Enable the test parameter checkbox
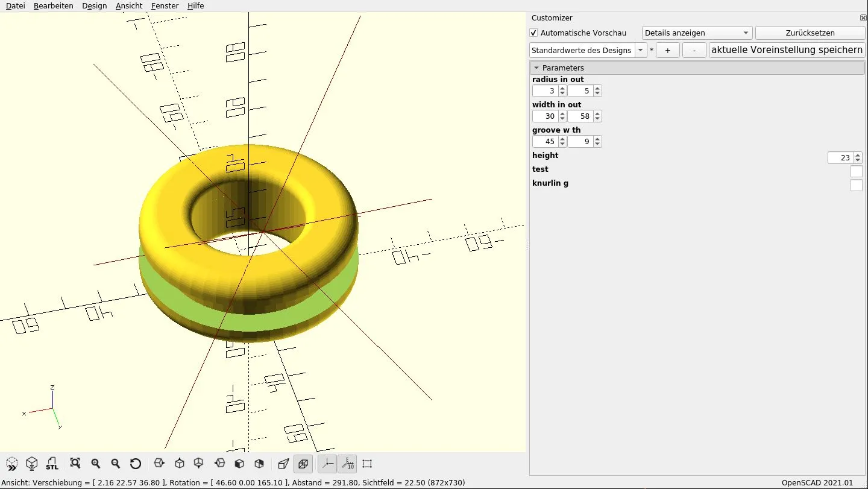Viewport: 868px width, 489px height. [x=857, y=171]
